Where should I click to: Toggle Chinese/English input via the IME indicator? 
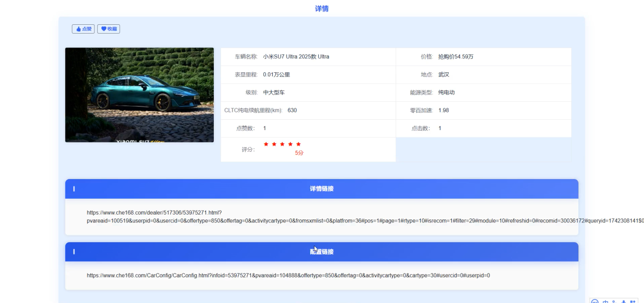pos(606,301)
